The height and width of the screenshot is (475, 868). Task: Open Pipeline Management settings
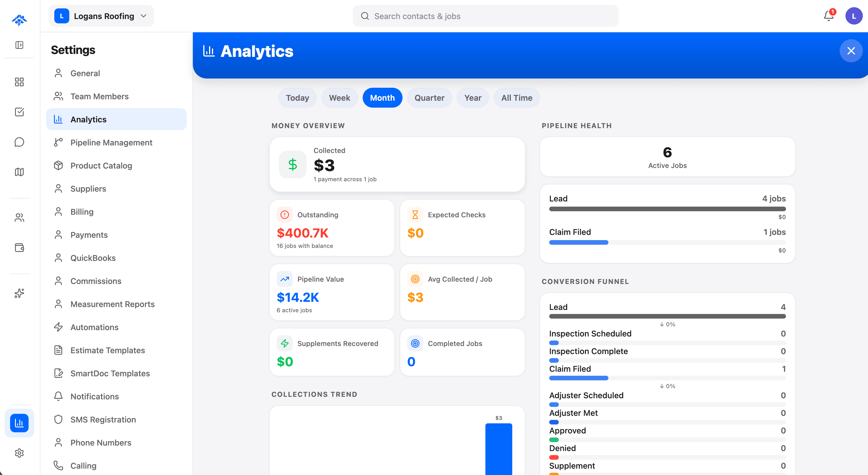coord(116,142)
